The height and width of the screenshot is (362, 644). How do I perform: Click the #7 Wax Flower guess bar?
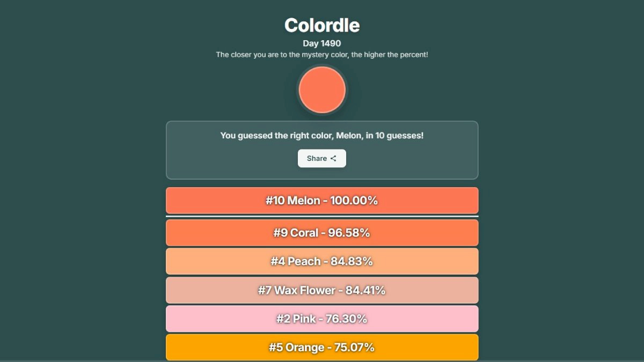[x=322, y=290]
